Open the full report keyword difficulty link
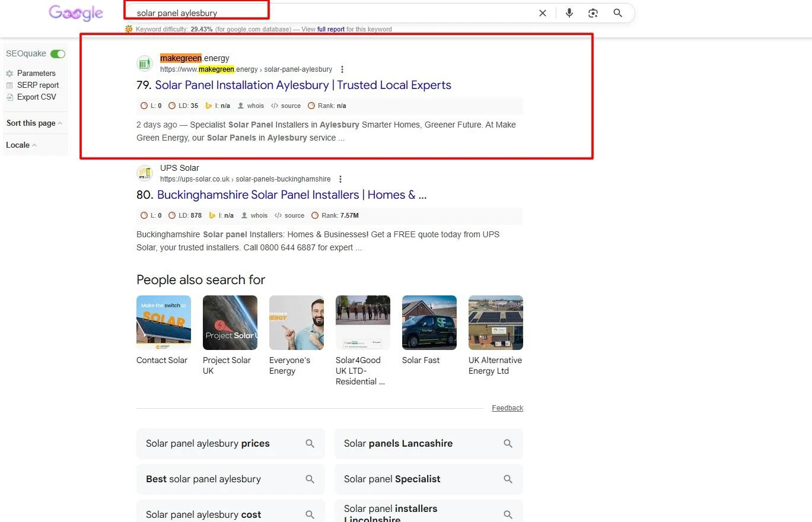The image size is (812, 522). click(x=331, y=29)
